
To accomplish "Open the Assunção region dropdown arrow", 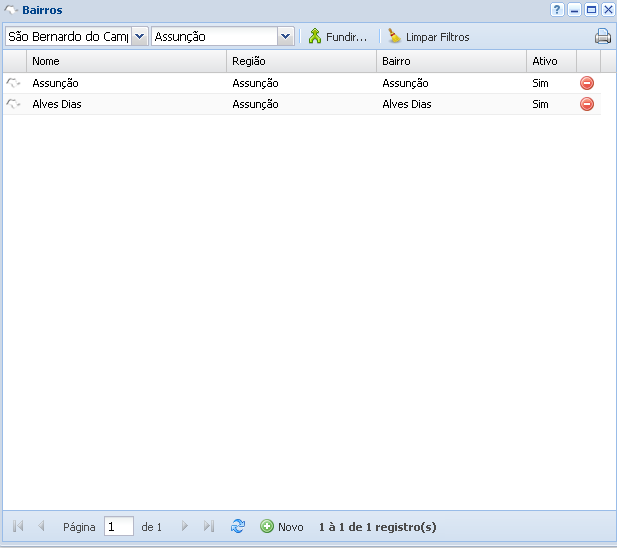I will [x=285, y=36].
